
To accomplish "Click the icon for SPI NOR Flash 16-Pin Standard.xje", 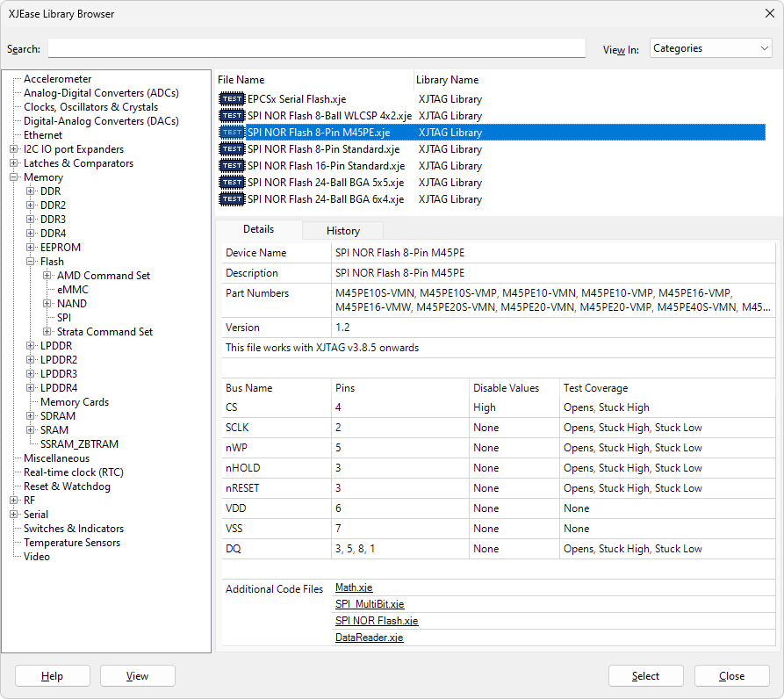I will click(232, 166).
